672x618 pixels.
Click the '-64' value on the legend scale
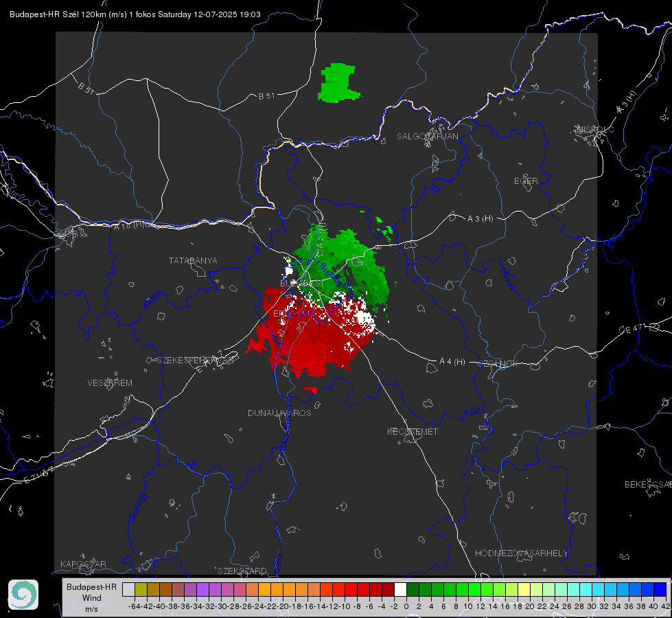click(135, 606)
